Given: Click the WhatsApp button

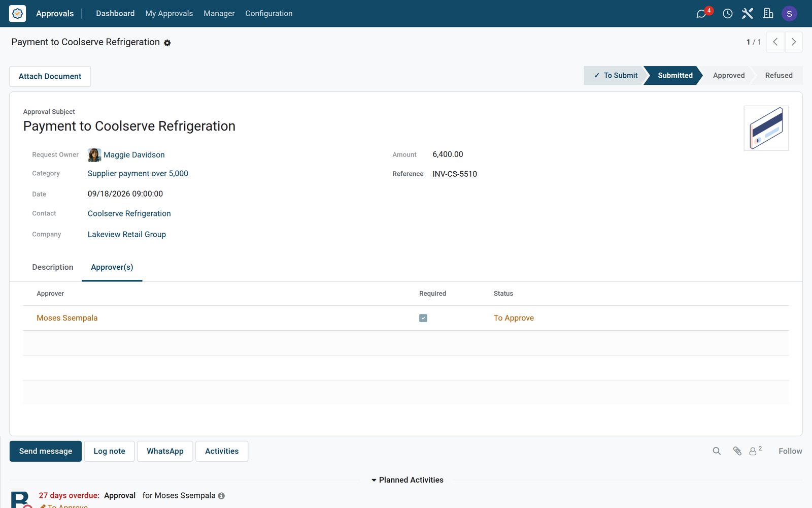Looking at the screenshot, I should tap(165, 451).
